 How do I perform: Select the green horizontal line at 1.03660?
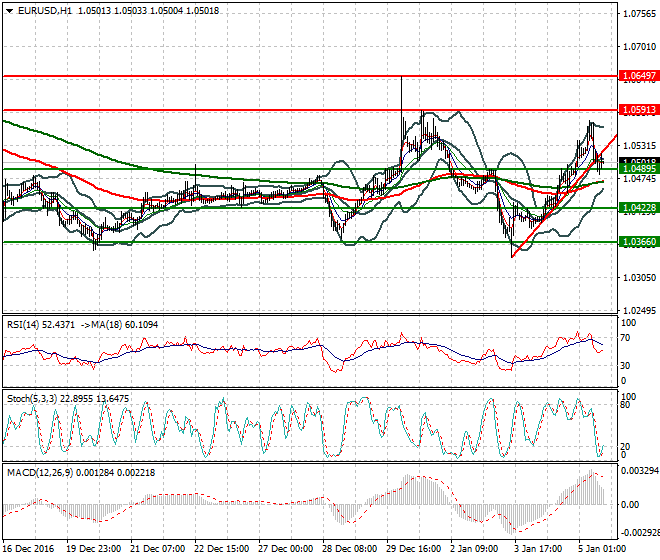point(310,242)
